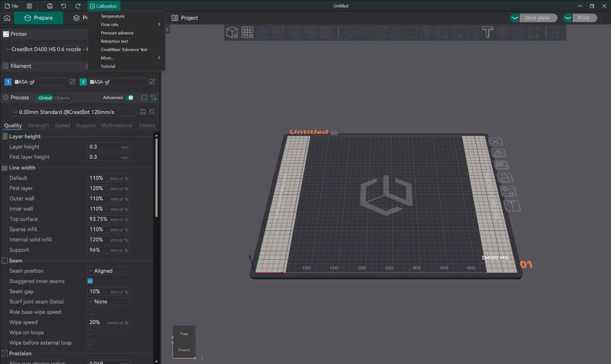
Task: Open plate settings sliders icon
Action: click(508, 191)
